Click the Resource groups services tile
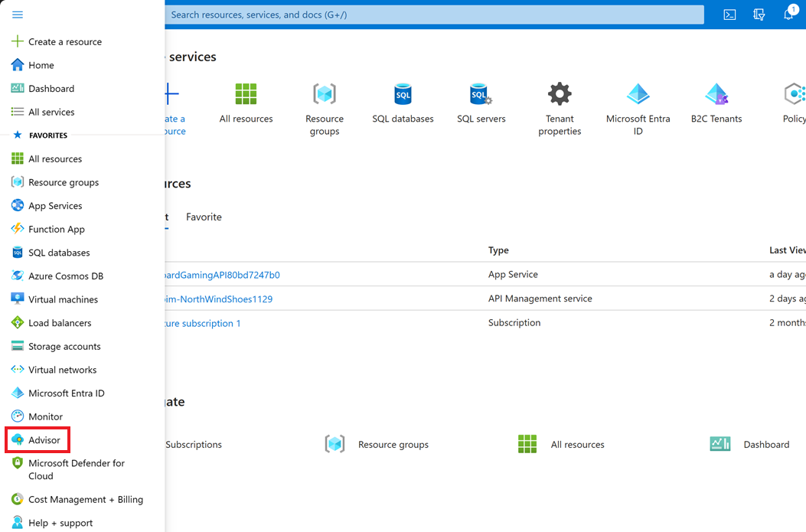806x532 pixels. click(x=325, y=109)
